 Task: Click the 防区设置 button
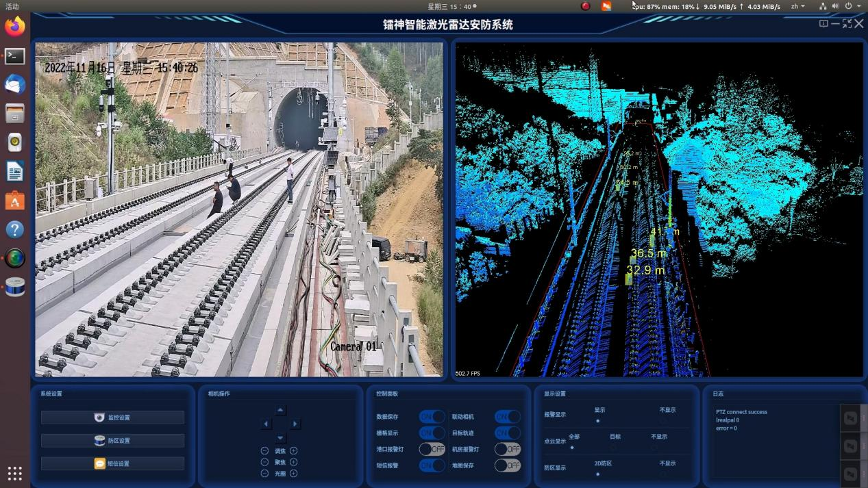112,441
